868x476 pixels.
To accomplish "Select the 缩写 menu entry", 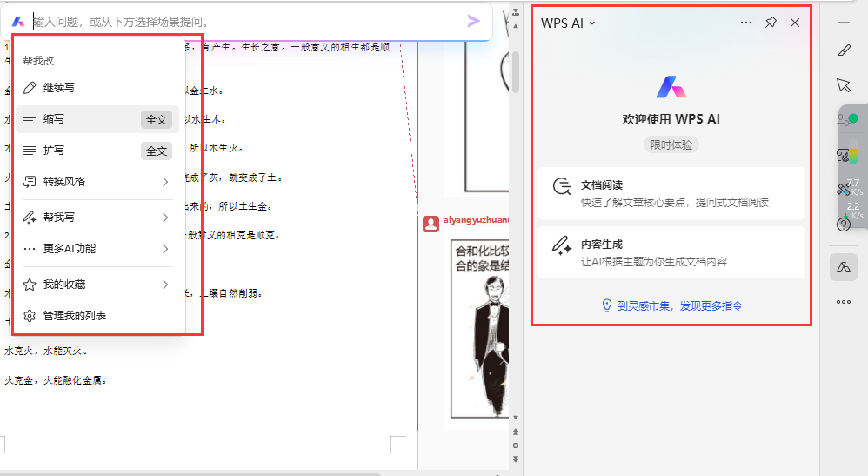I will pos(97,119).
